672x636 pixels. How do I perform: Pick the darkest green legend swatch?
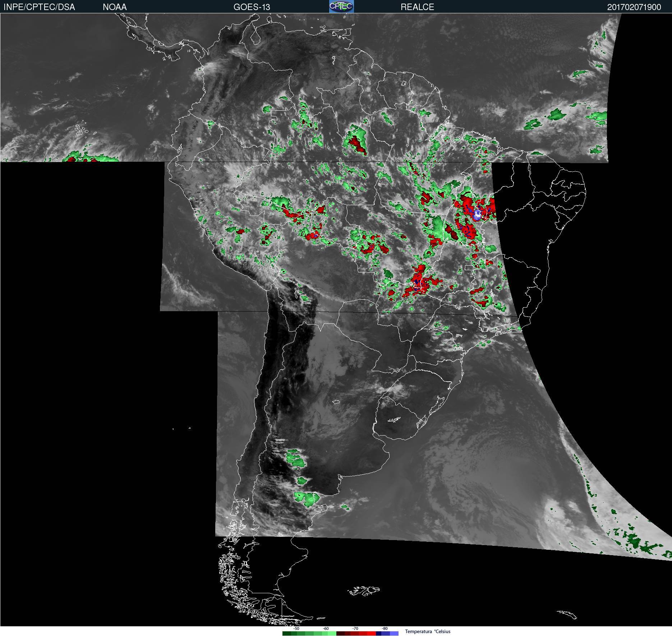point(286,633)
